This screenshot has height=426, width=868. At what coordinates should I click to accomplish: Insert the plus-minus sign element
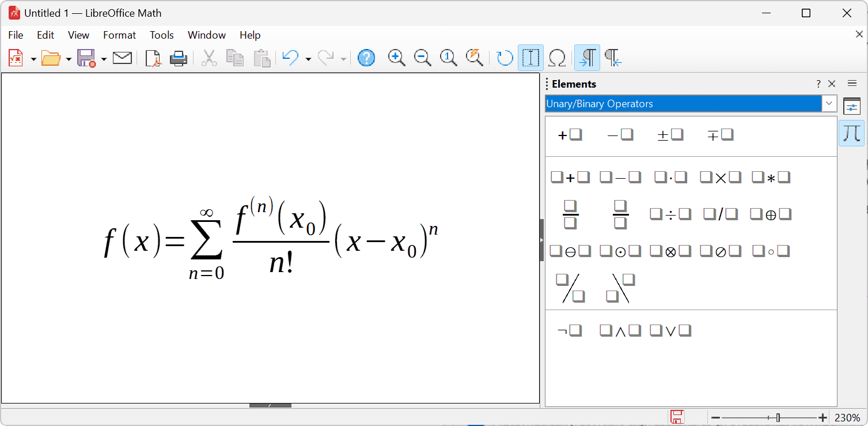click(670, 135)
